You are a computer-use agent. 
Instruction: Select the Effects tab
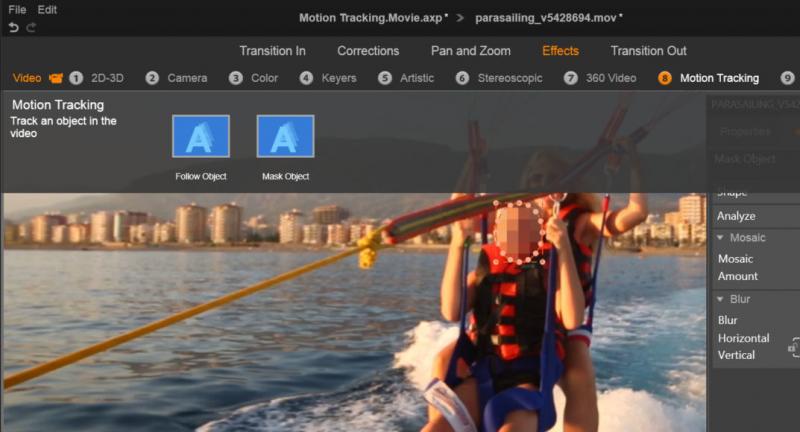(560, 51)
